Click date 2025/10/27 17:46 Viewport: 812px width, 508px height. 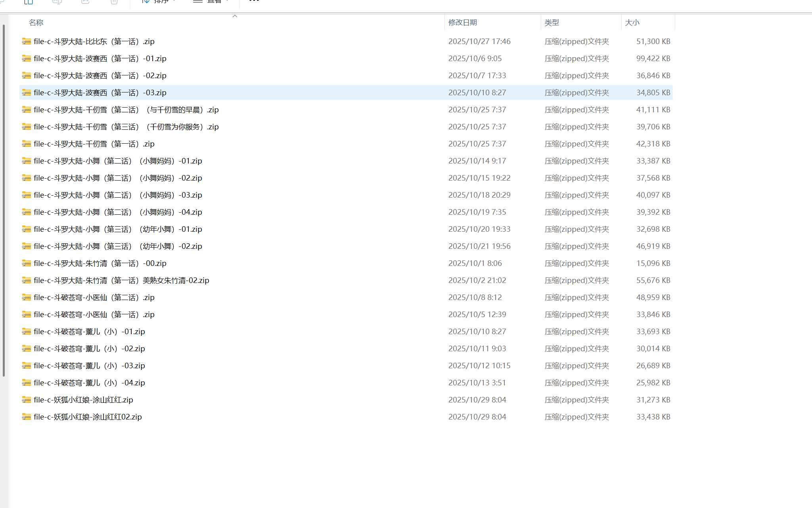pos(479,41)
